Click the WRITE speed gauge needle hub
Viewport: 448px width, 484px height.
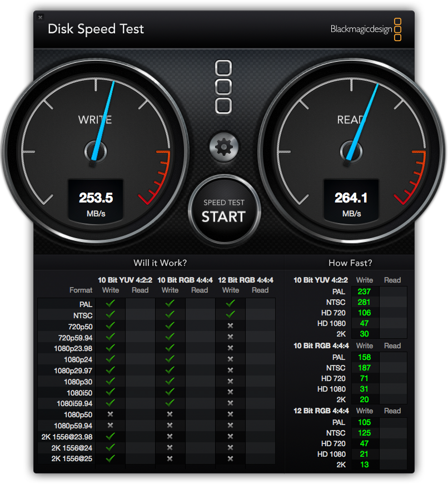pos(96,151)
